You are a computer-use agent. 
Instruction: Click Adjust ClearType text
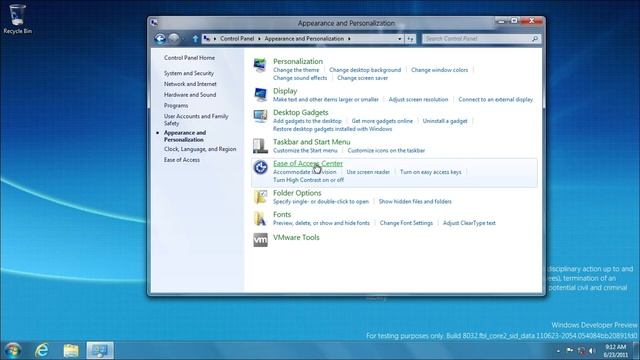click(469, 223)
